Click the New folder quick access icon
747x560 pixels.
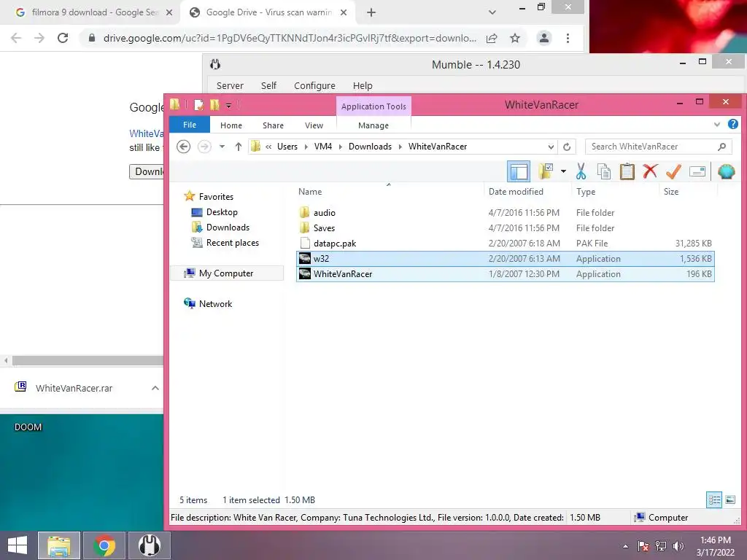[x=215, y=105]
